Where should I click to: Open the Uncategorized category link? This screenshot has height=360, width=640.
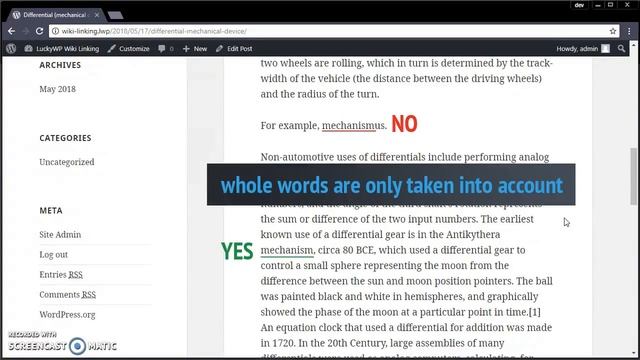[67, 162]
